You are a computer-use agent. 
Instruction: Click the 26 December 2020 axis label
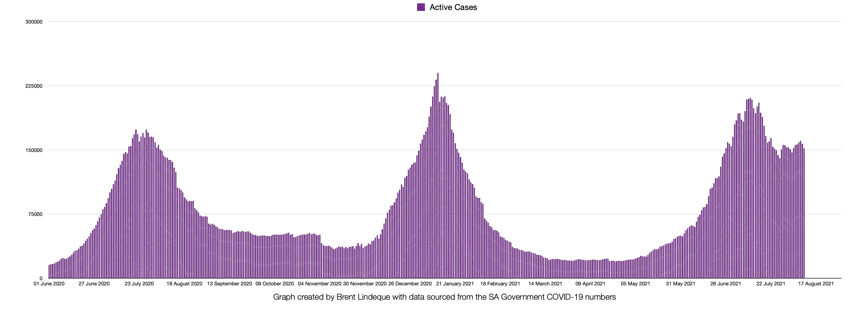pyautogui.click(x=410, y=284)
